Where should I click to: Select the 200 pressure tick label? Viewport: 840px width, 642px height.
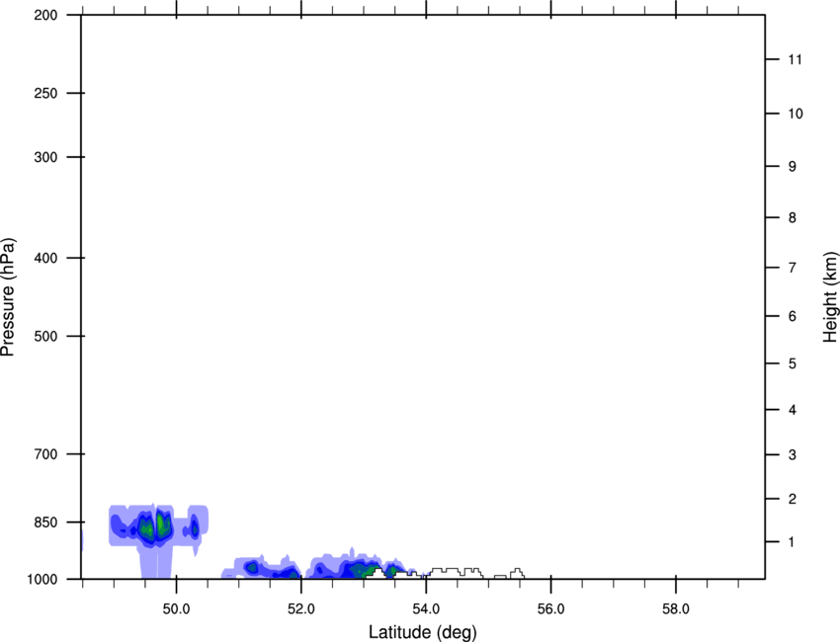point(45,15)
